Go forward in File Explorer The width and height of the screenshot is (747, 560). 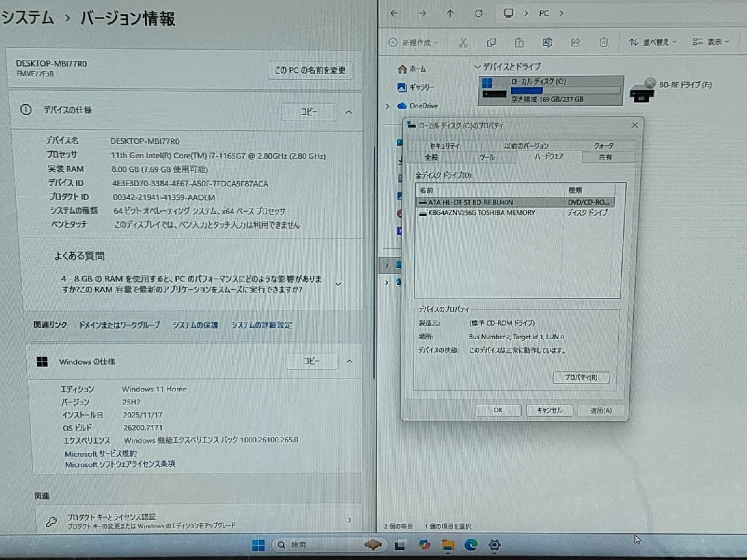click(422, 13)
